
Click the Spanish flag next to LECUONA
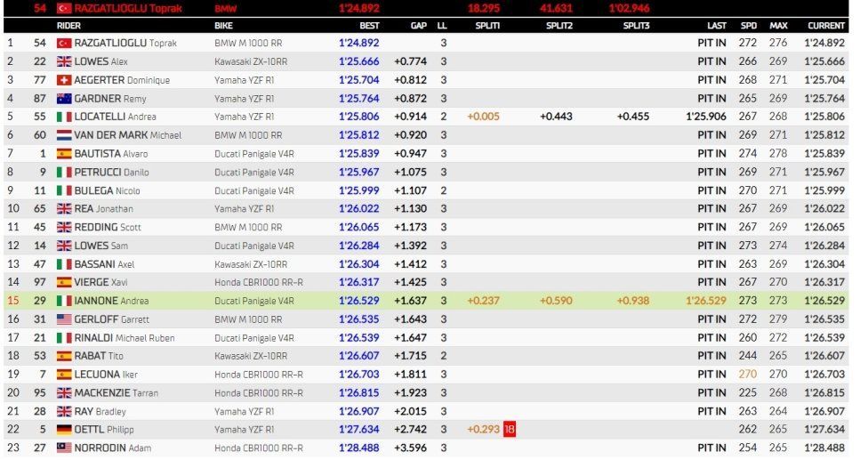coord(64,375)
